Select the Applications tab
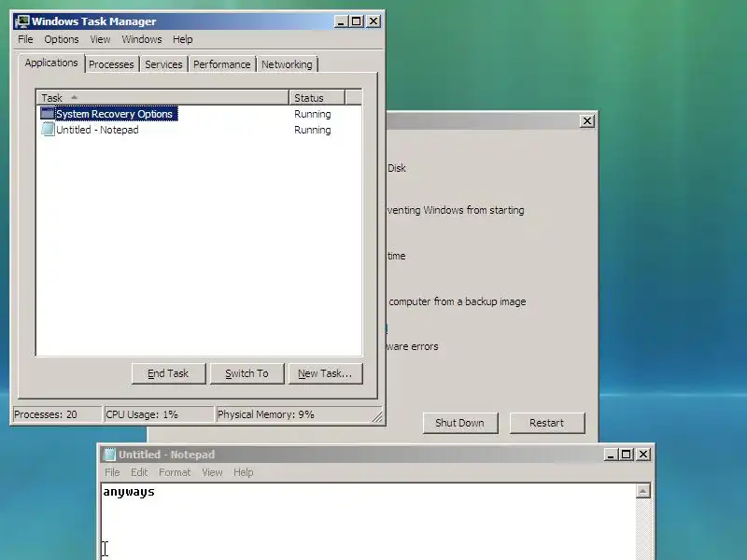Screen dimensions: 747x560 [x=51, y=63]
